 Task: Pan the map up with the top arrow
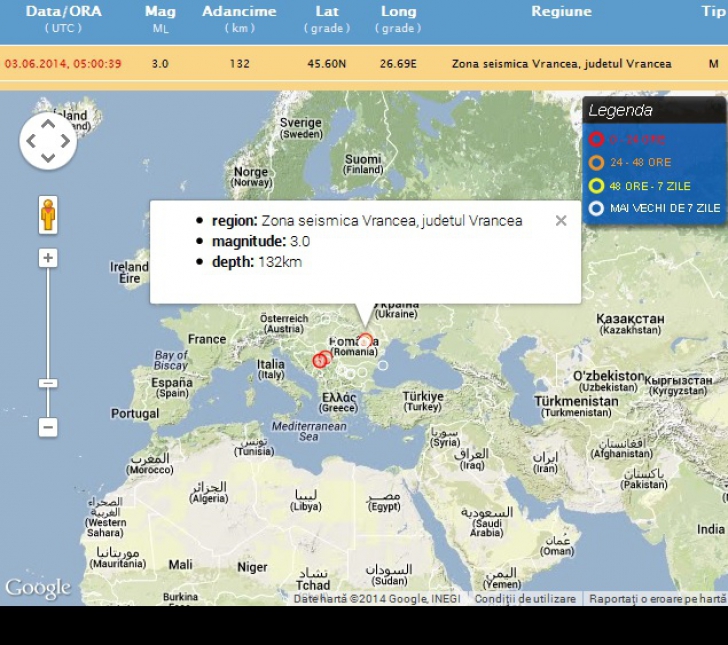tap(48, 124)
